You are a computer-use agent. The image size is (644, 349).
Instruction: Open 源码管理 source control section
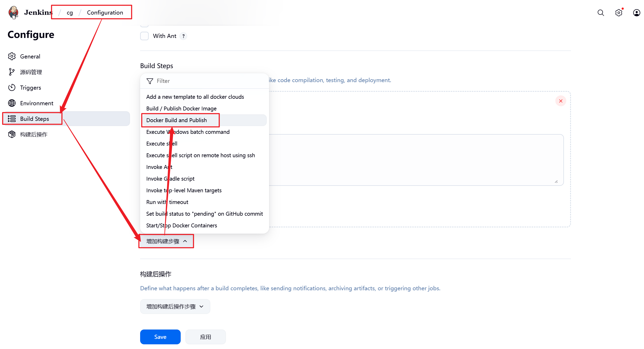point(31,72)
